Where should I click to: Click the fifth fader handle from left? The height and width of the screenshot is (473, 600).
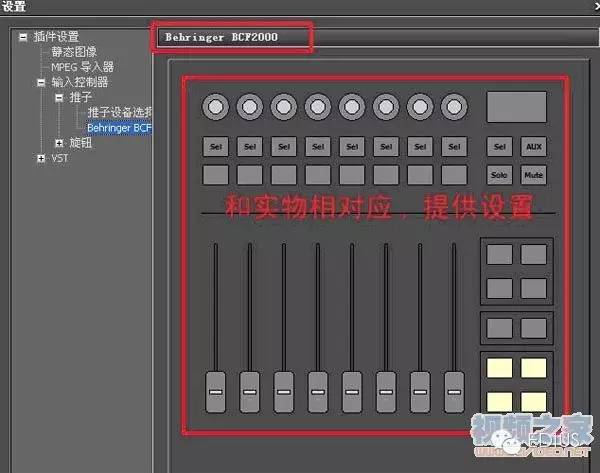click(x=352, y=392)
